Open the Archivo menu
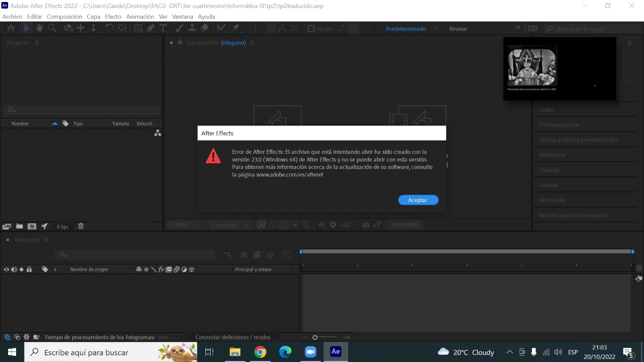This screenshot has height=362, width=644. coord(13,17)
